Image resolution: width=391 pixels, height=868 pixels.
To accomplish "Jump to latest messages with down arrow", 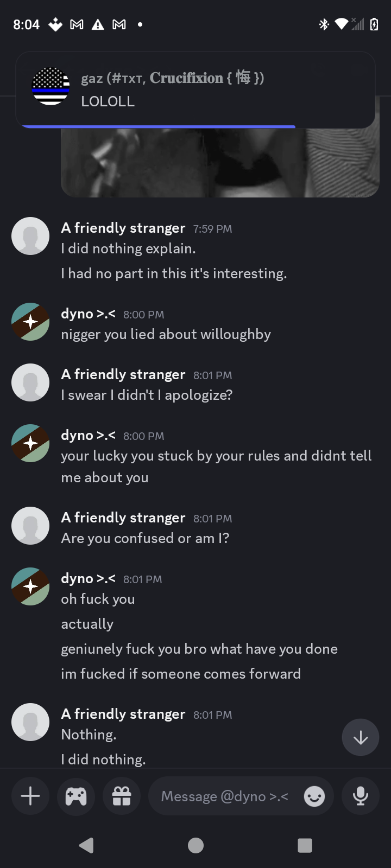I will pos(361,738).
